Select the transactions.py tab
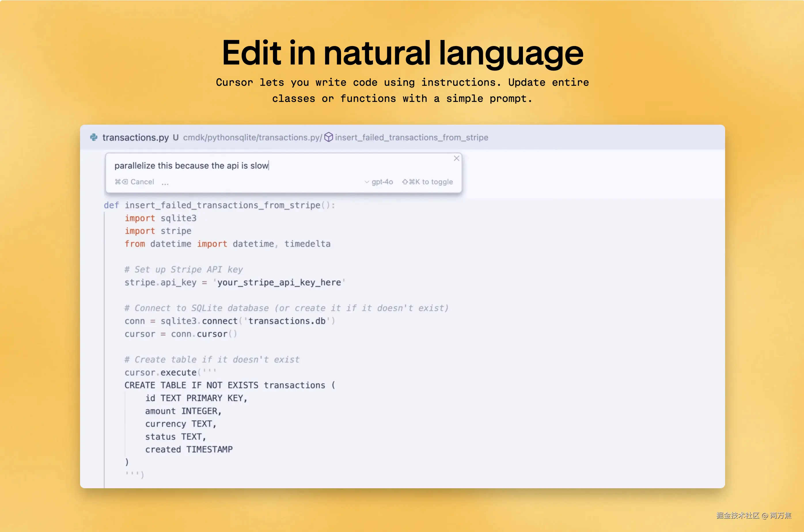 point(135,137)
